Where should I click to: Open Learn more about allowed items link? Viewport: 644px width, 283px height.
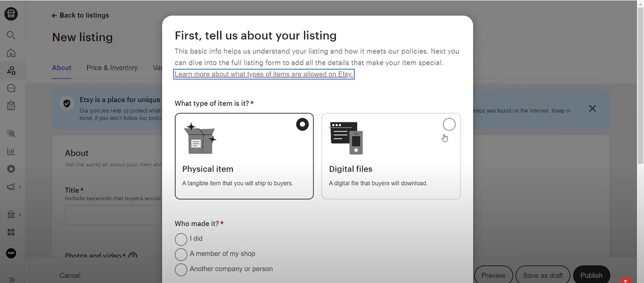pos(264,74)
